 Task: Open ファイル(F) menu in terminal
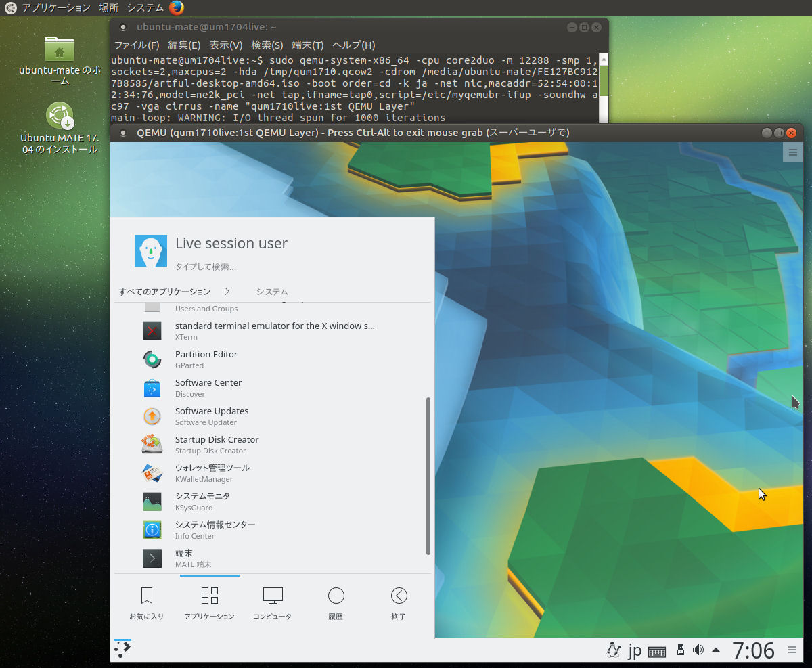click(x=137, y=45)
